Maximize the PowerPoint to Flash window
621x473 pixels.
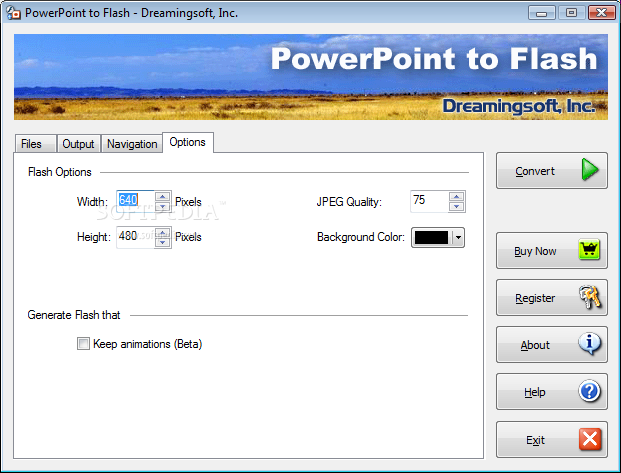(571, 13)
